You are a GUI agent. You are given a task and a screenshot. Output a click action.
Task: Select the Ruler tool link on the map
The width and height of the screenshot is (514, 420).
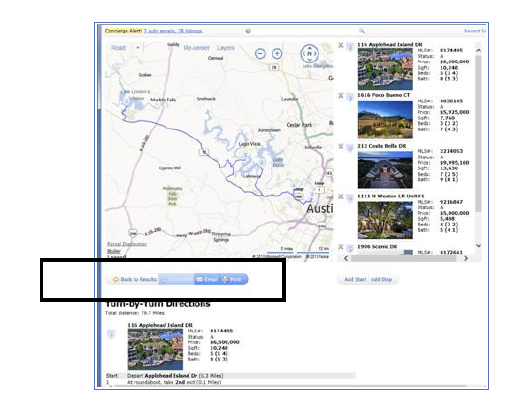click(x=114, y=251)
